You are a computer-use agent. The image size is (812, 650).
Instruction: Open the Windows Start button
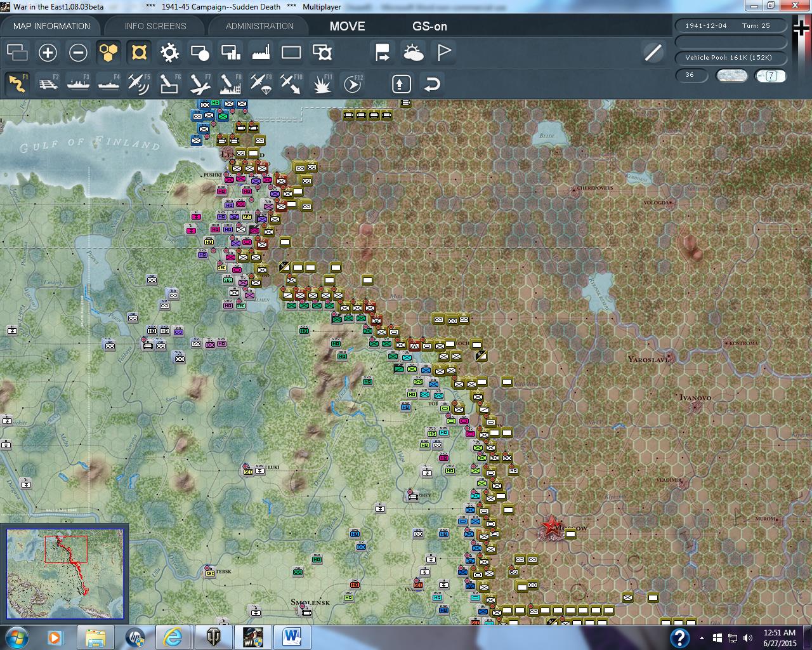[x=16, y=637]
